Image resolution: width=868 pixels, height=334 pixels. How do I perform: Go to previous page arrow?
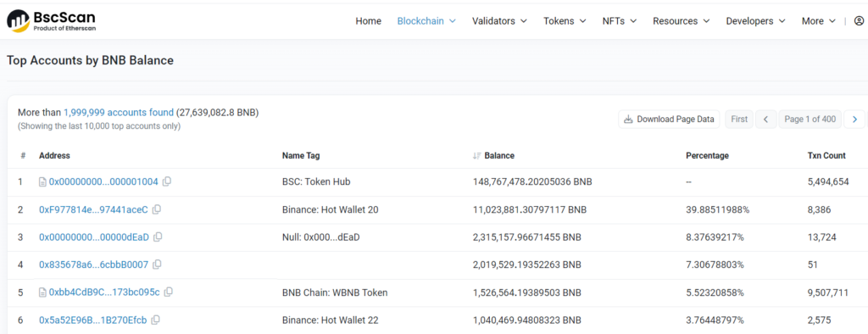tap(766, 119)
